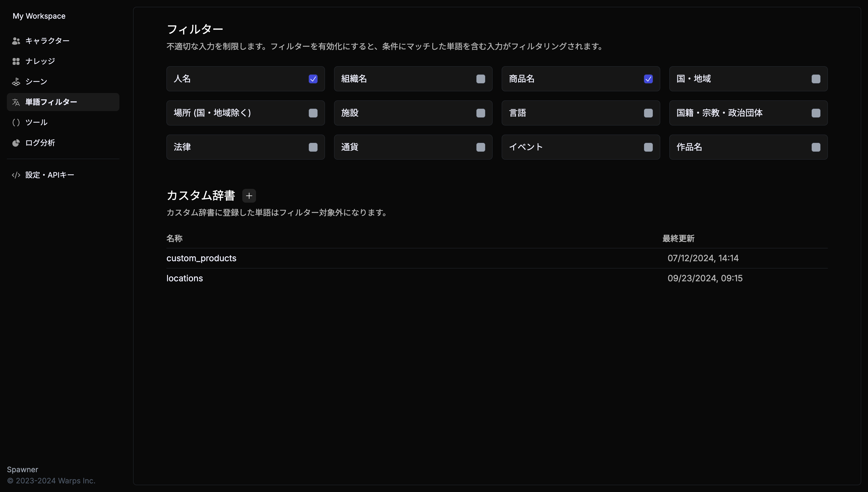Image resolution: width=868 pixels, height=492 pixels.
Task: Disable the 商品名 filter checkbox
Action: coord(648,79)
